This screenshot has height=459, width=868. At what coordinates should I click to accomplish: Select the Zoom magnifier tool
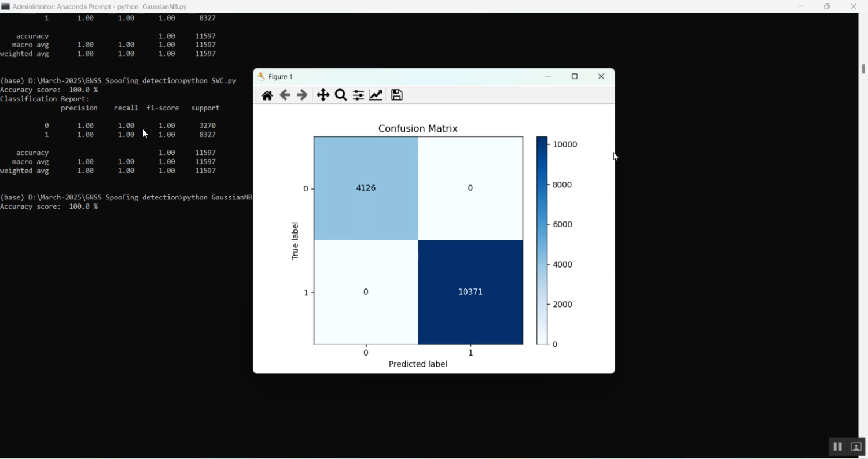[341, 95]
